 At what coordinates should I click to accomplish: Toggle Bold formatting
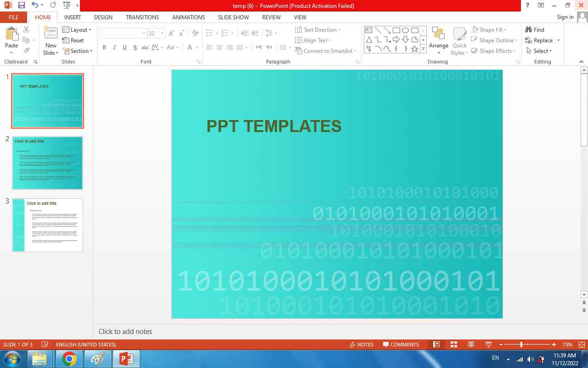(x=104, y=47)
